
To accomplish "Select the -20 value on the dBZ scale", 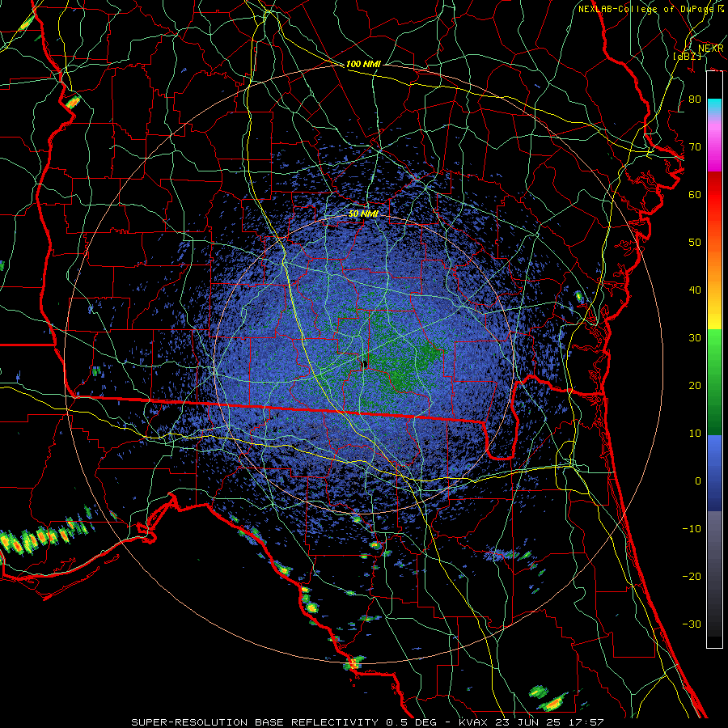I will click(x=692, y=576).
